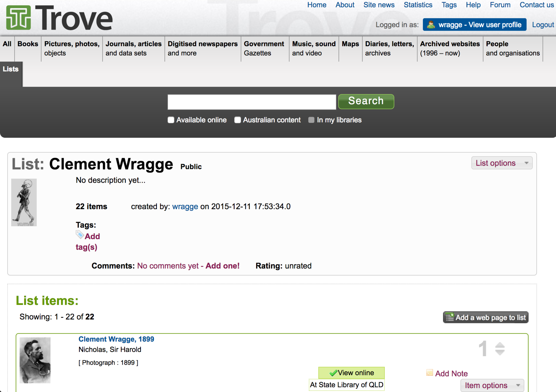Click the tag icon next to Add tag(s)

(x=80, y=235)
